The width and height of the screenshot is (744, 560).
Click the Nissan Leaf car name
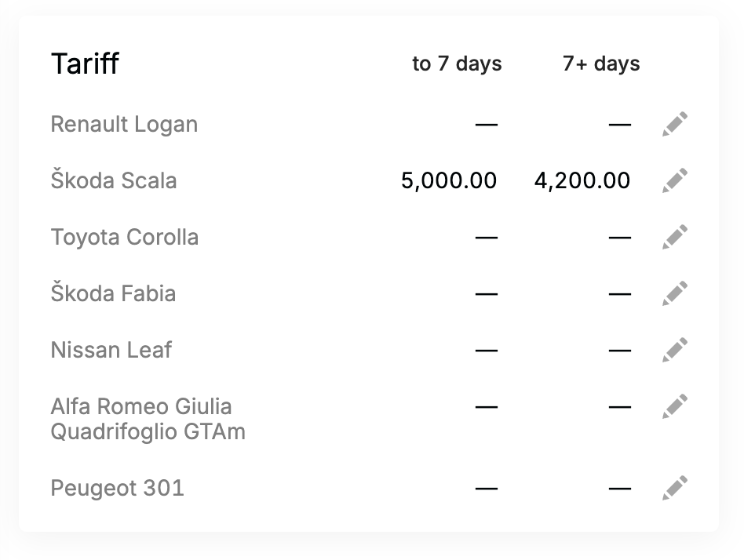(x=111, y=350)
